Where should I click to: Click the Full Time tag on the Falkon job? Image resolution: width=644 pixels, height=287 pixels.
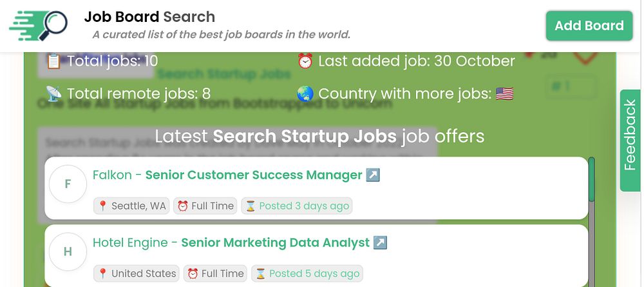(205, 206)
